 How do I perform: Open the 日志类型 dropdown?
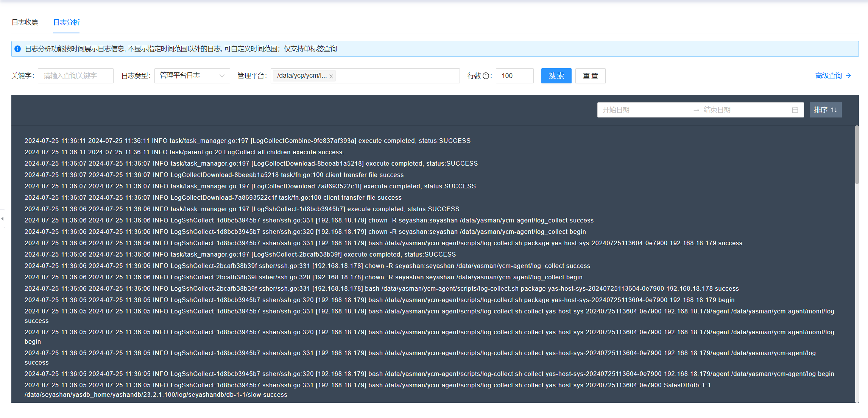point(192,76)
